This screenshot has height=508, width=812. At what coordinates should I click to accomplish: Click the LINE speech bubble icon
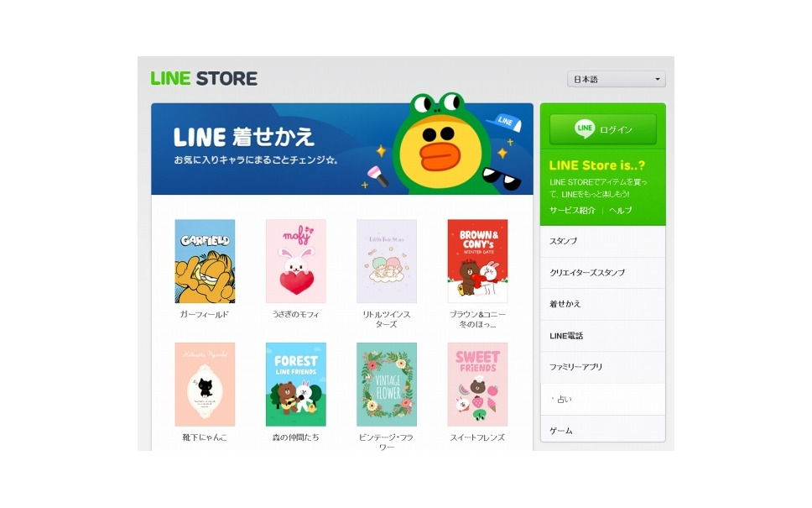pos(585,128)
